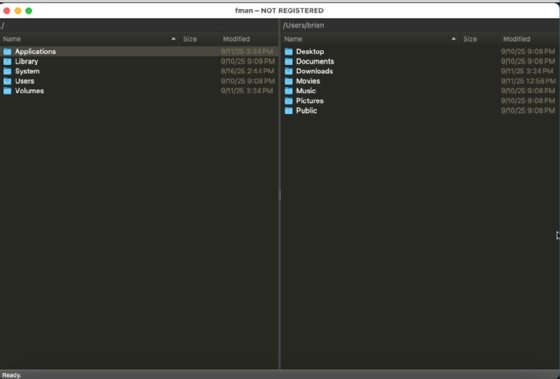Select the Desktop row name

pos(310,51)
